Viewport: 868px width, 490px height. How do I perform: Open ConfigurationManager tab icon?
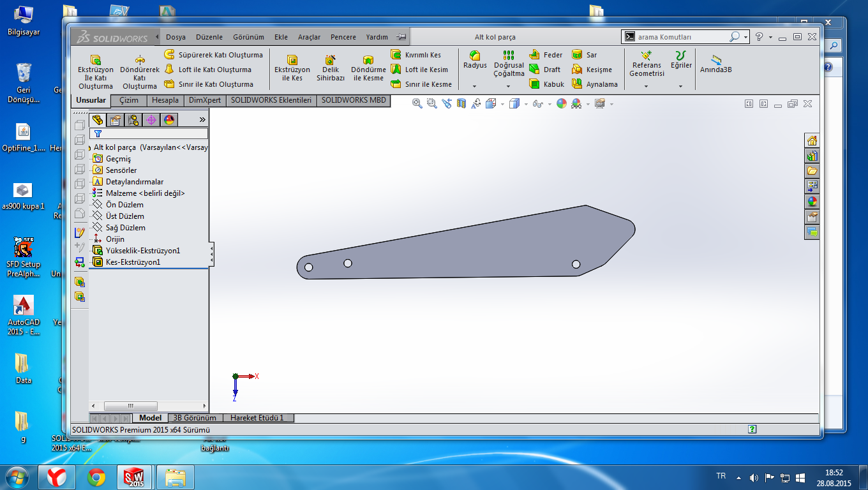[133, 120]
